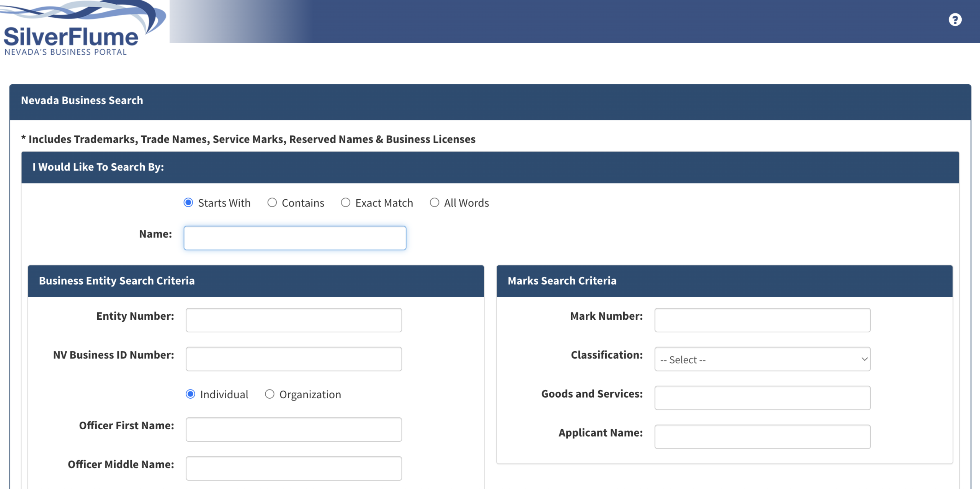Click the Marks Search Criteria header
The height and width of the screenshot is (489, 980).
click(x=562, y=281)
